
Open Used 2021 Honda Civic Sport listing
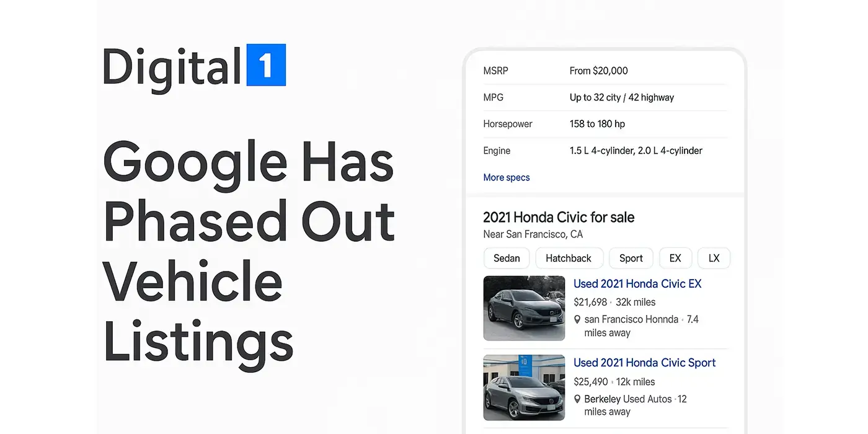[644, 363]
